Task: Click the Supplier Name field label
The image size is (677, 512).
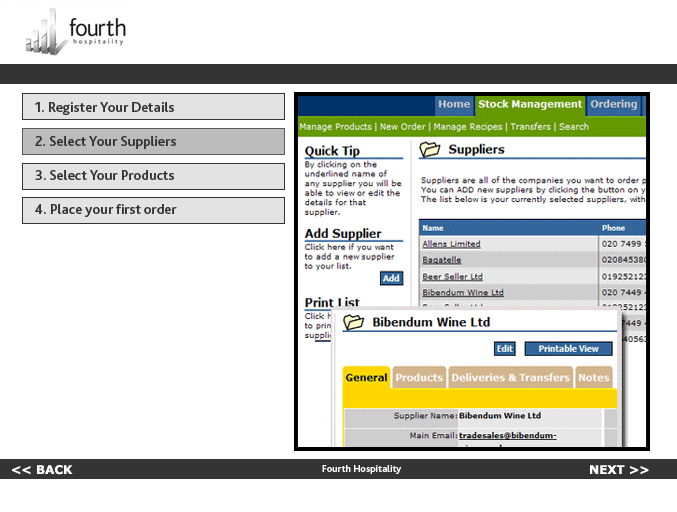Action: pyautogui.click(x=425, y=416)
